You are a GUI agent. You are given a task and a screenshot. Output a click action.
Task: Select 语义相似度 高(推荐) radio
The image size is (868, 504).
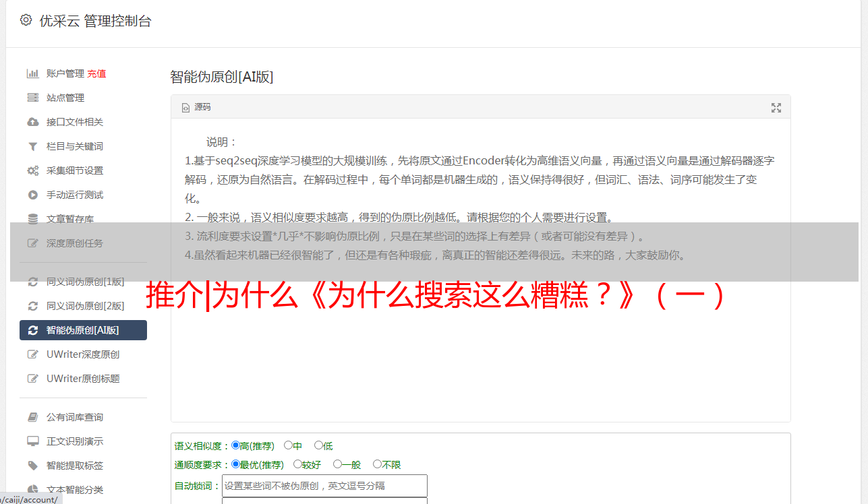(x=235, y=445)
